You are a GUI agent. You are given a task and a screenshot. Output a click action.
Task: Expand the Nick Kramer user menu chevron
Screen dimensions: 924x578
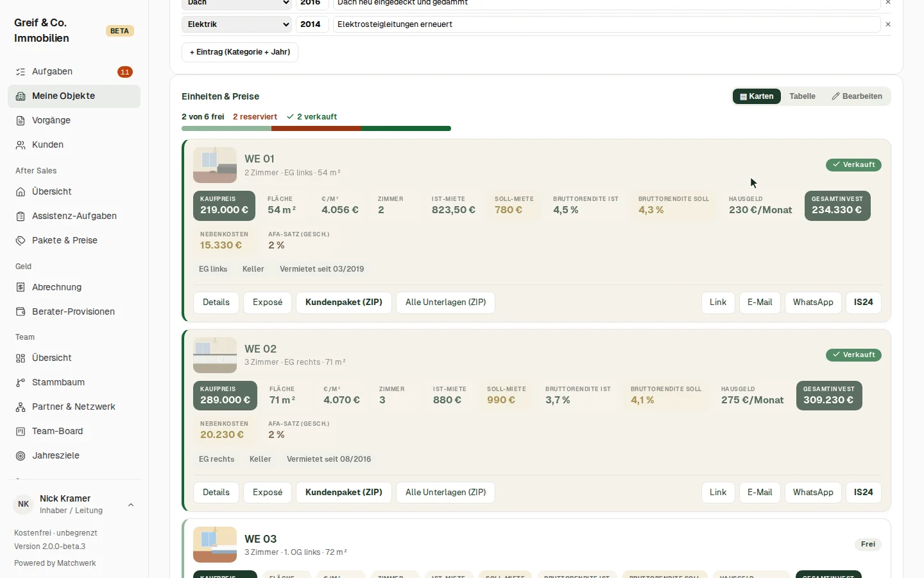131,505
